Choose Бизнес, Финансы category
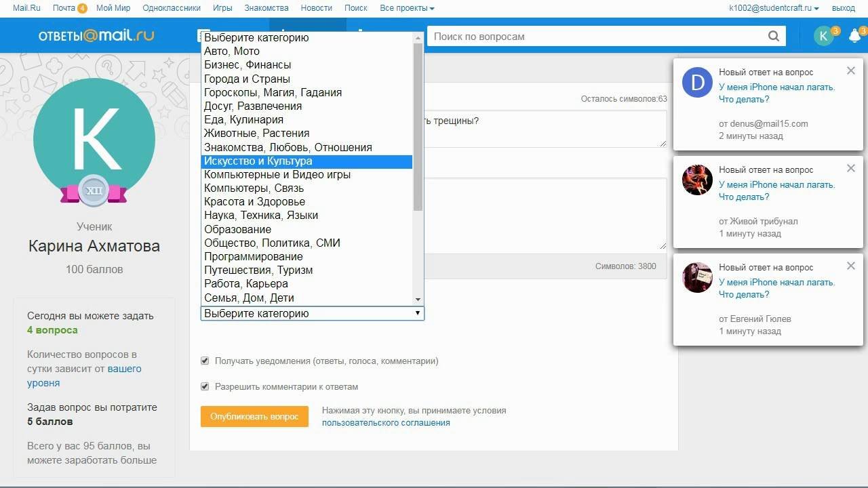The height and width of the screenshot is (488, 868). click(307, 65)
